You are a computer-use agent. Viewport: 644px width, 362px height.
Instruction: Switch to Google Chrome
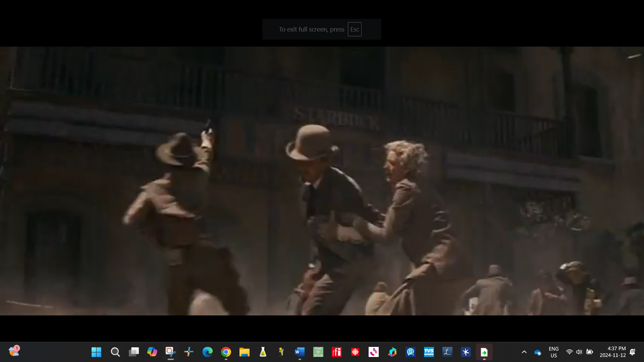click(226, 352)
